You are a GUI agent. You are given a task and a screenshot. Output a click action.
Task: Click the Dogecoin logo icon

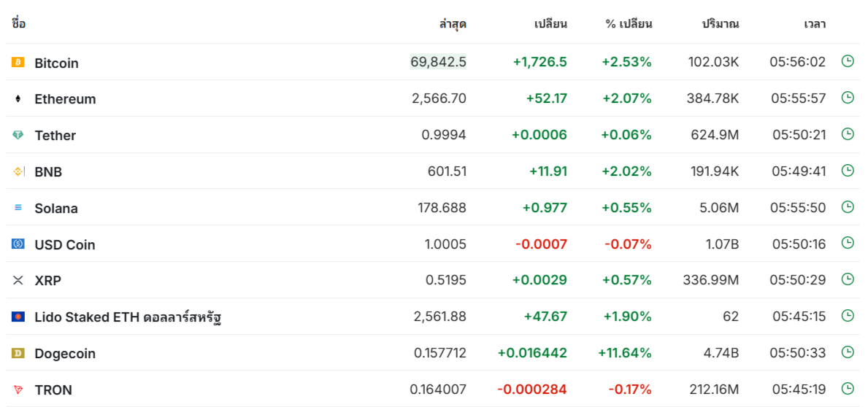18,353
